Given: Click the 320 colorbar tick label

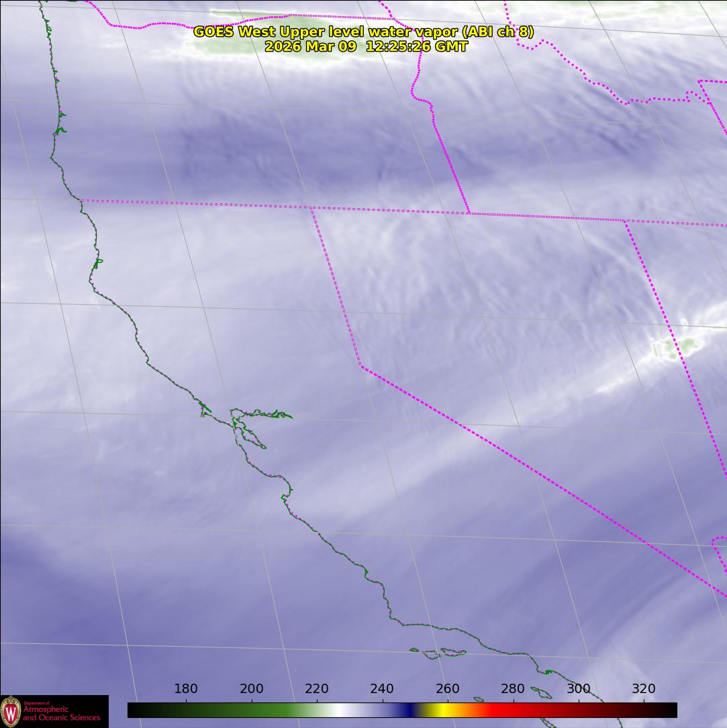Looking at the screenshot, I should [643, 689].
